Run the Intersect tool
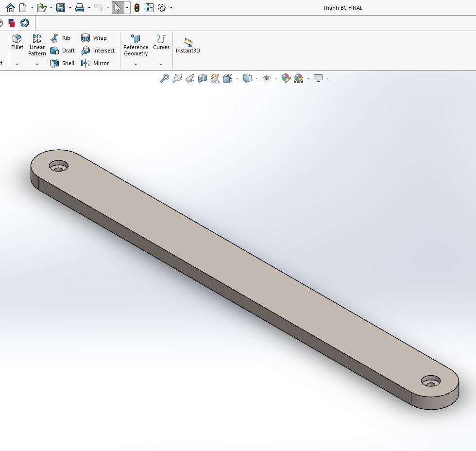 point(98,51)
